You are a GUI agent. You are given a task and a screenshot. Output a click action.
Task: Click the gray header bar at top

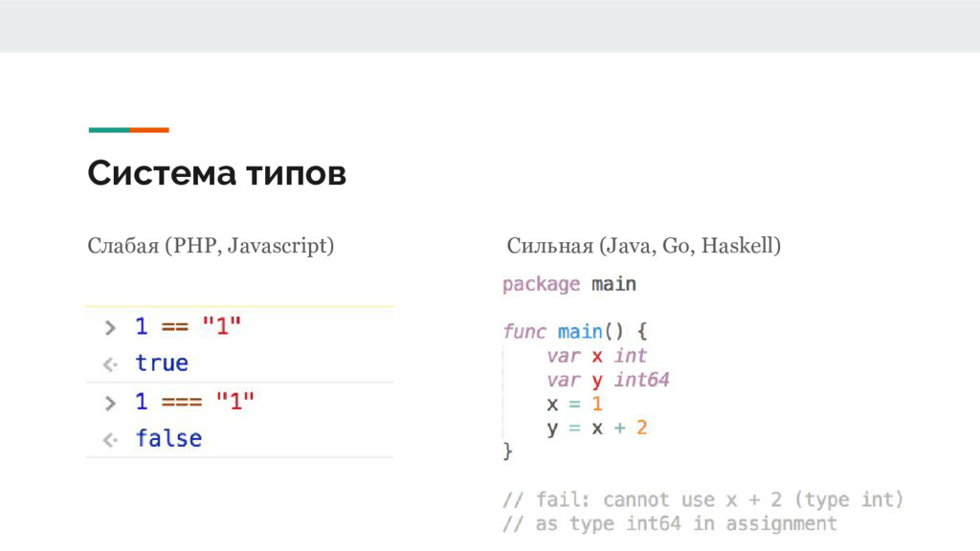(490, 26)
